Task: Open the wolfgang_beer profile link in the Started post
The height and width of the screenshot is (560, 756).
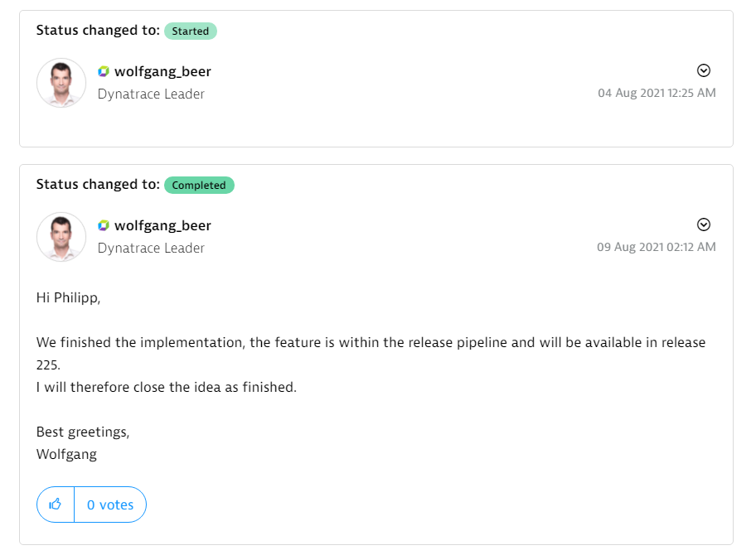Action: coord(162,72)
